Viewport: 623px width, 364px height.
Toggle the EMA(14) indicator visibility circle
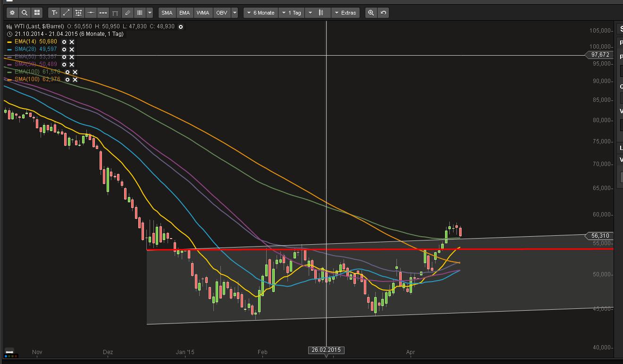63,41
